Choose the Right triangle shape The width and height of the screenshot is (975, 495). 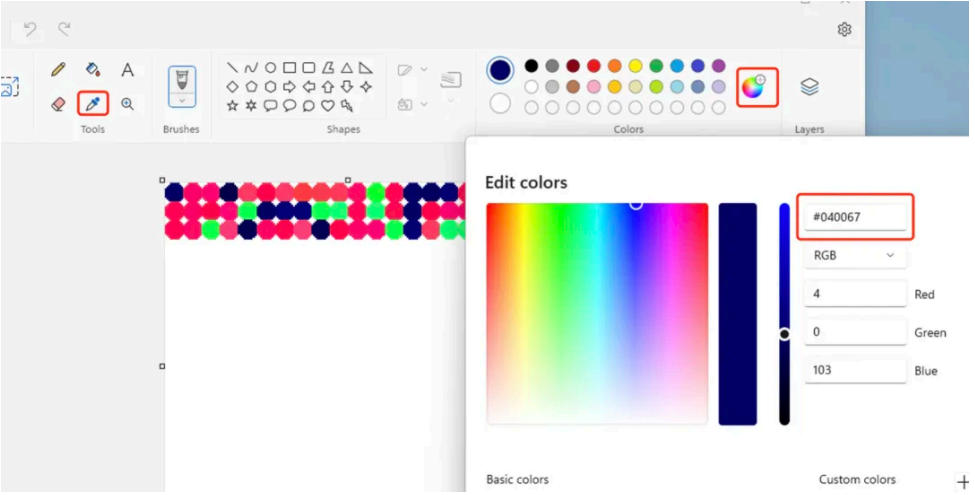pos(366,67)
